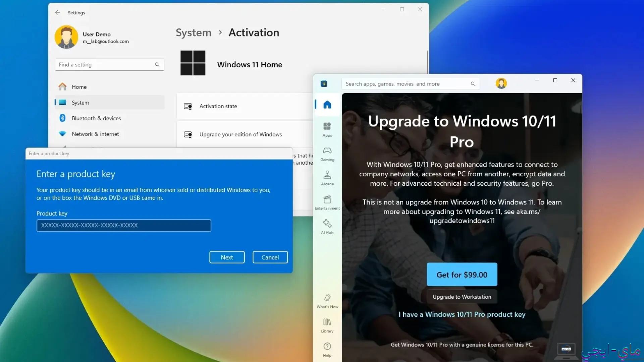Click the Activation state certificate icon

pos(188,106)
